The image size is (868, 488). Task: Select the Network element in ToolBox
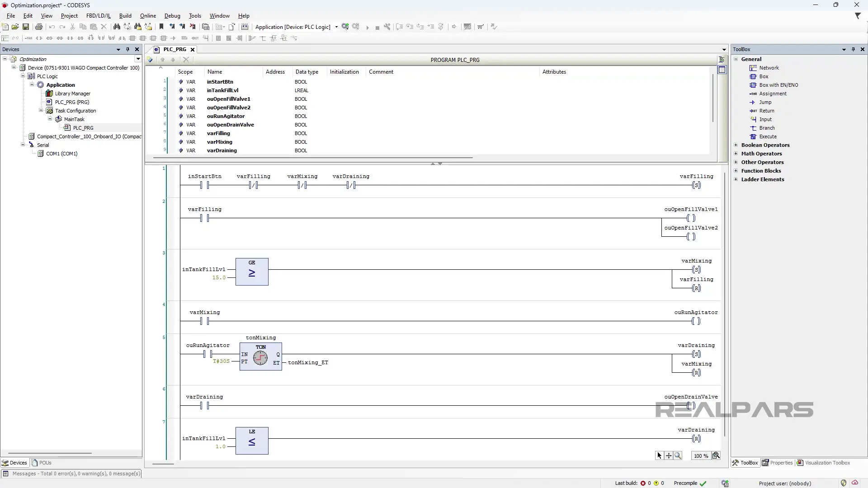[769, 68]
